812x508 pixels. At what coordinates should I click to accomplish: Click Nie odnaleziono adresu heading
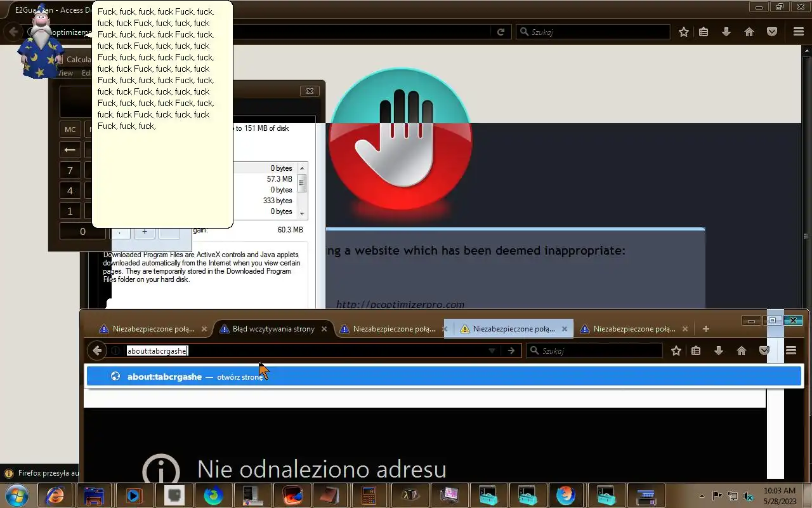click(x=322, y=469)
